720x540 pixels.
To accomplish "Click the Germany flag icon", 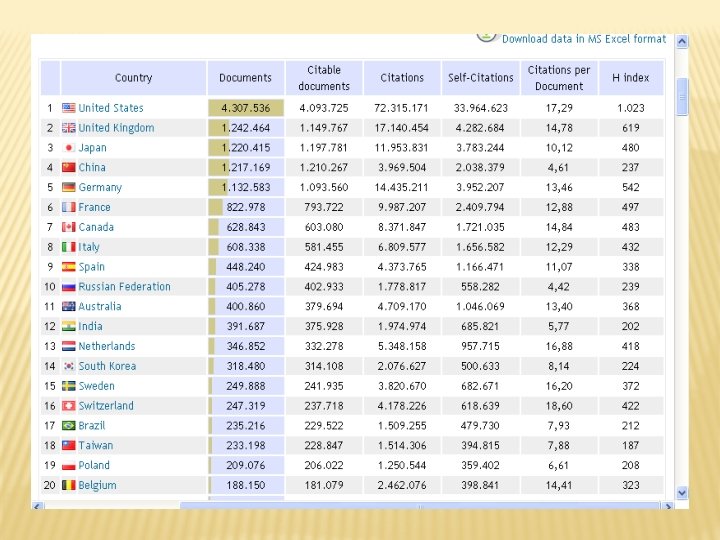I will (x=68, y=187).
